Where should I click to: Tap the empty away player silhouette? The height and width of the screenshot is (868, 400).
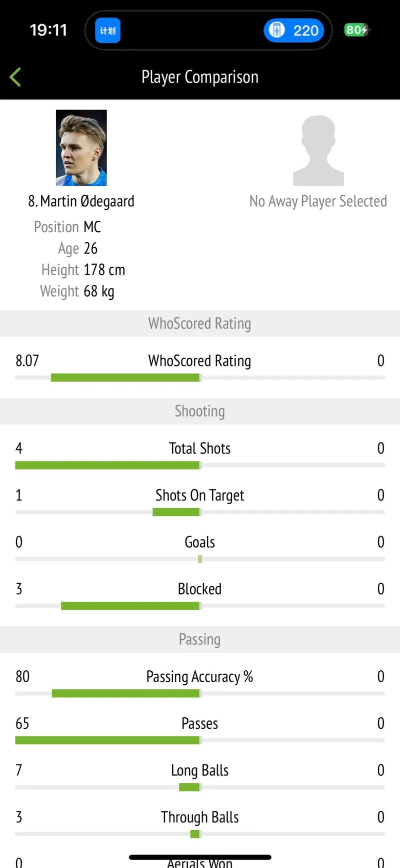[x=318, y=150]
